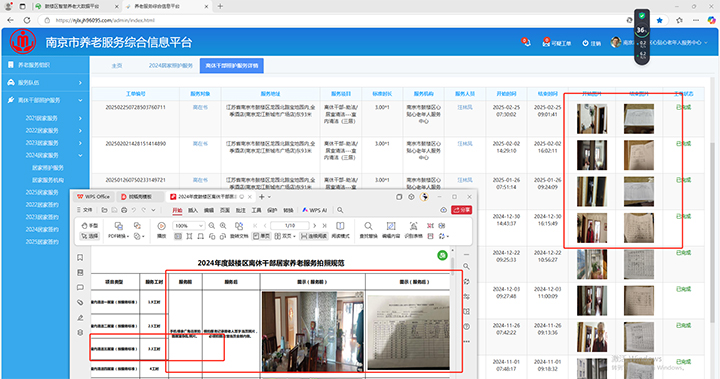720x379 pixels.
Task: Expand 2022居家服务 in sidebar
Action: coord(53,130)
